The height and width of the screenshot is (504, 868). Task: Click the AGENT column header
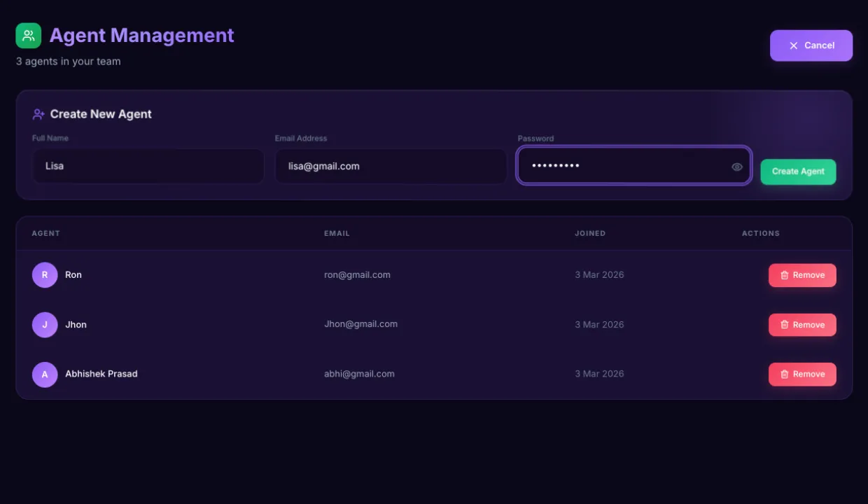(x=46, y=233)
